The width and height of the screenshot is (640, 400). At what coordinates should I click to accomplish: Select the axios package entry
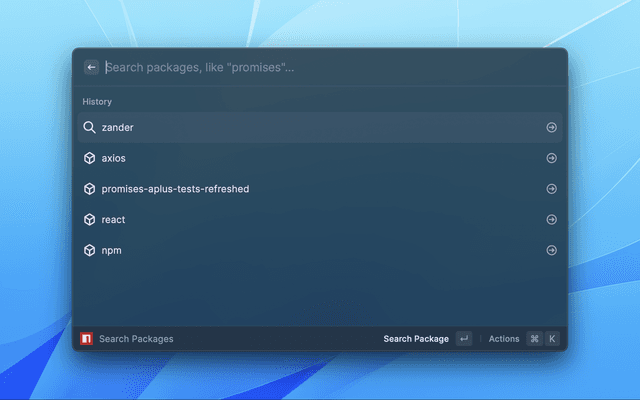[x=300, y=158]
